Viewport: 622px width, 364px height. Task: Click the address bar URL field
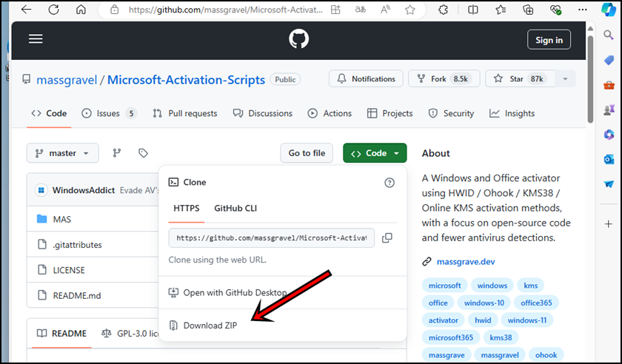pos(225,10)
